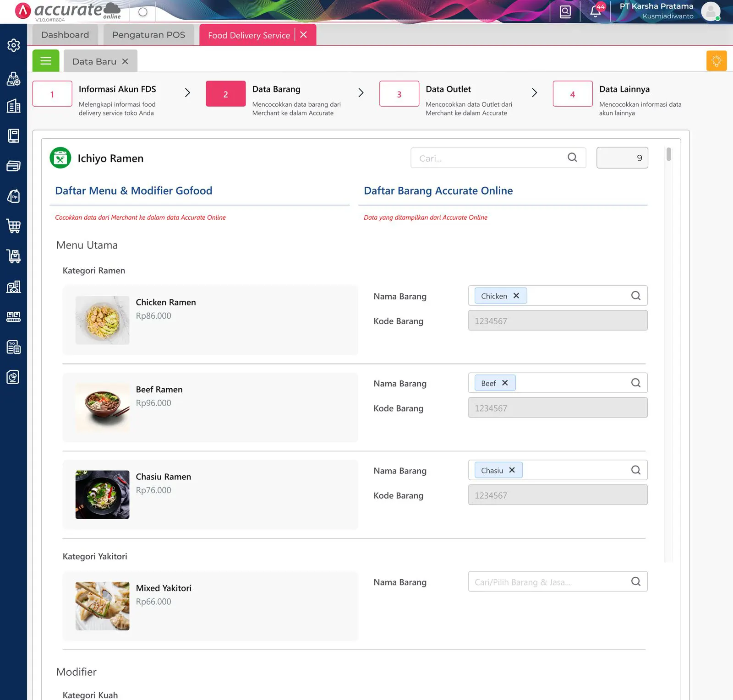733x700 pixels.
Task: Switch to Pengaturan POS tab
Action: pos(148,35)
